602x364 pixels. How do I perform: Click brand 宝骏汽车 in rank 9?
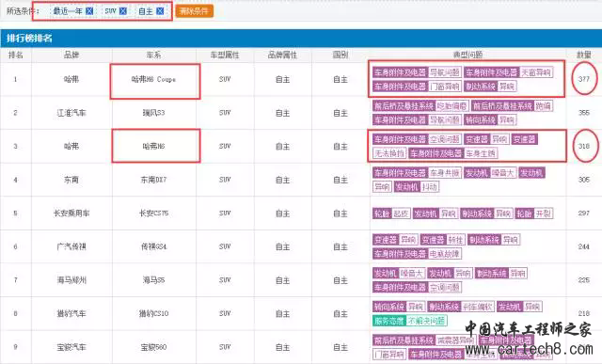click(71, 347)
